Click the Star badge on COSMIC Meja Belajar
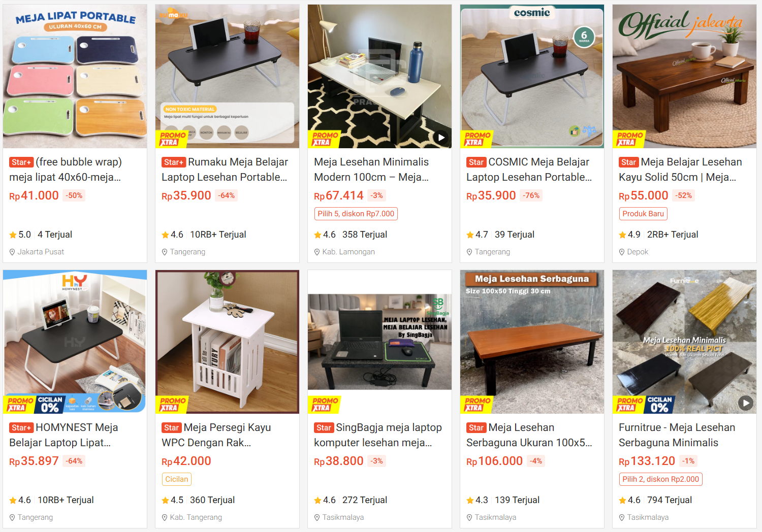Image resolution: width=762 pixels, height=532 pixels. coord(476,162)
